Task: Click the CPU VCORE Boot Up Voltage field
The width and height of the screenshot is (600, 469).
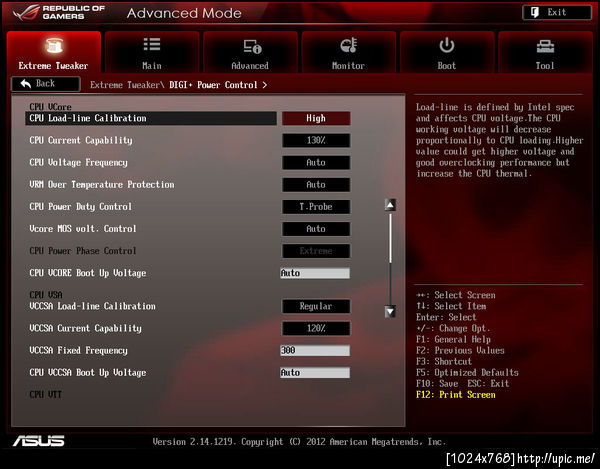Action: coord(315,273)
